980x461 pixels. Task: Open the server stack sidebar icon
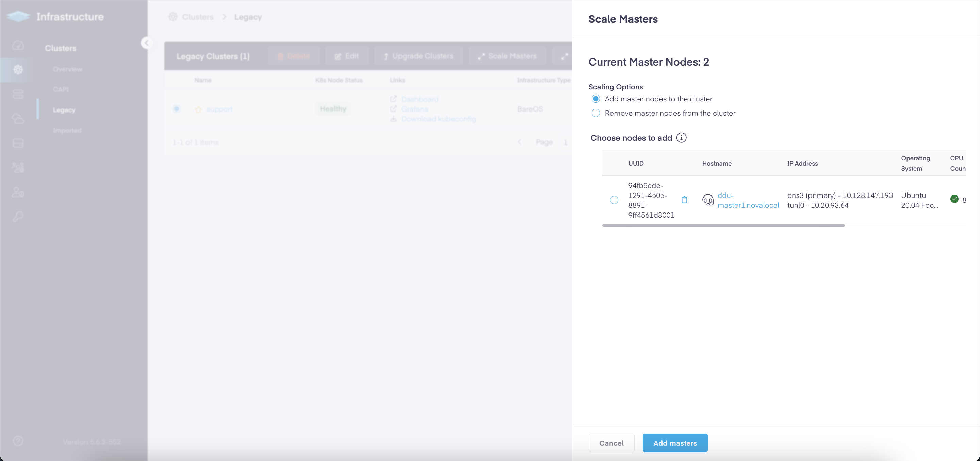point(18,94)
